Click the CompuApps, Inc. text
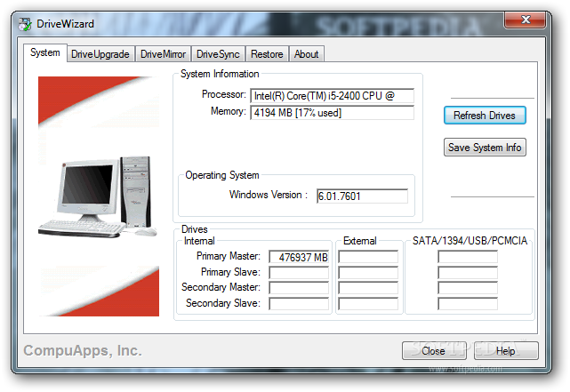Image resolution: width=570 pixels, height=392 pixels. [x=83, y=350]
